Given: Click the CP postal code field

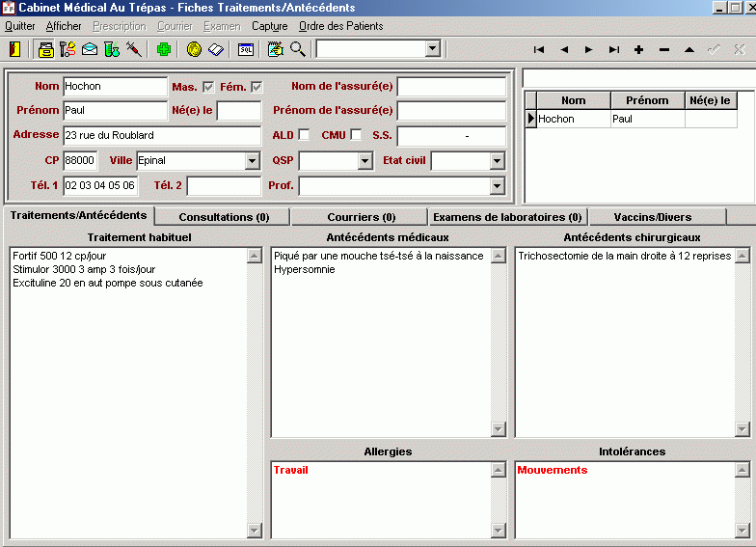Looking at the screenshot, I should coord(80,160).
